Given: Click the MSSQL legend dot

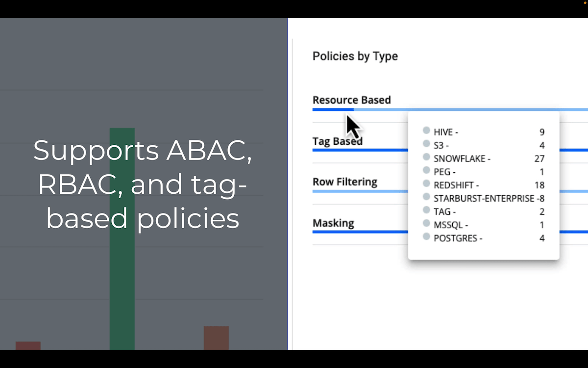Looking at the screenshot, I should point(426,224).
